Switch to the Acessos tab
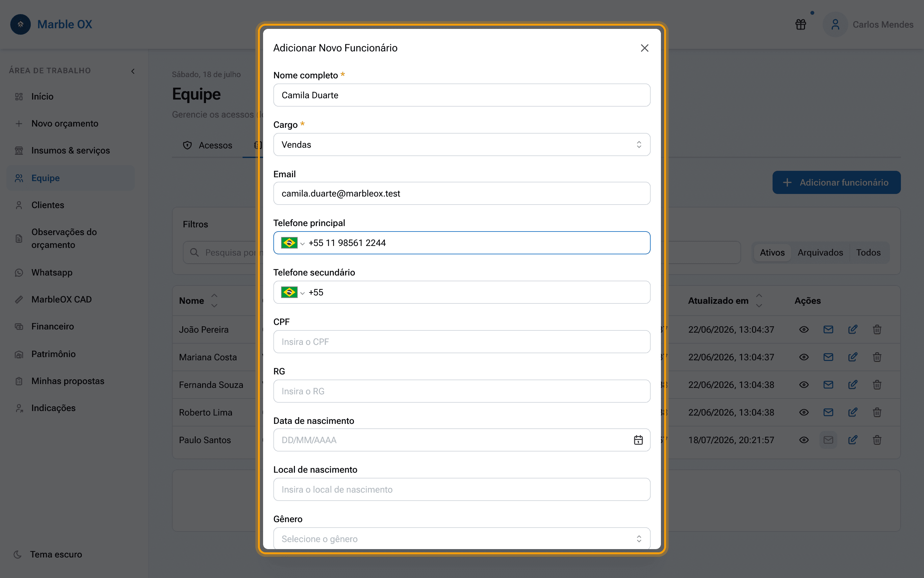This screenshot has height=578, width=924. [207, 145]
